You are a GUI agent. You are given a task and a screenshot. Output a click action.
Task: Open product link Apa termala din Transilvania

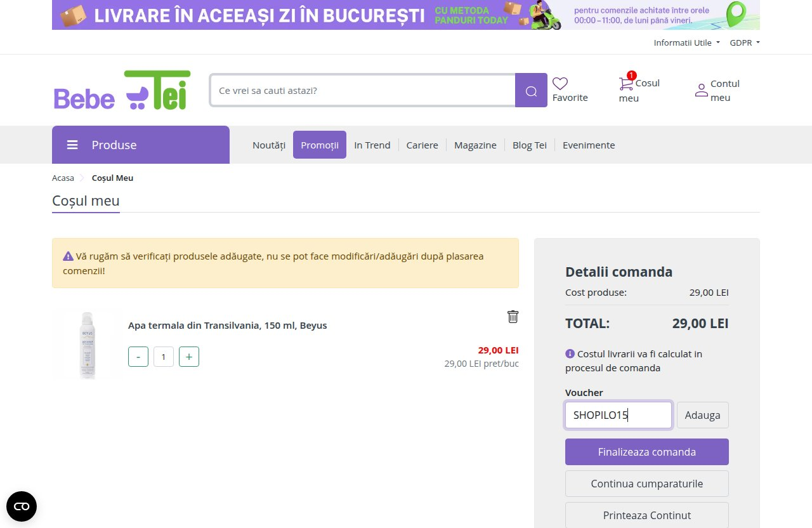pyautogui.click(x=228, y=326)
